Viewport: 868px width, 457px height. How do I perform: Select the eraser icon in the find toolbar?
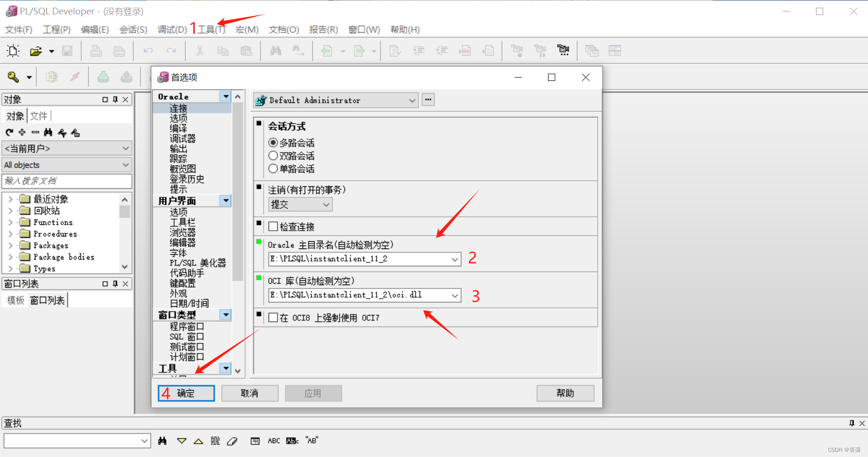coord(232,440)
